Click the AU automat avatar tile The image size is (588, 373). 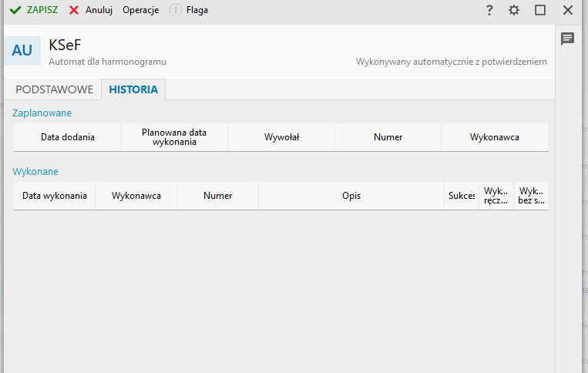[x=22, y=51]
